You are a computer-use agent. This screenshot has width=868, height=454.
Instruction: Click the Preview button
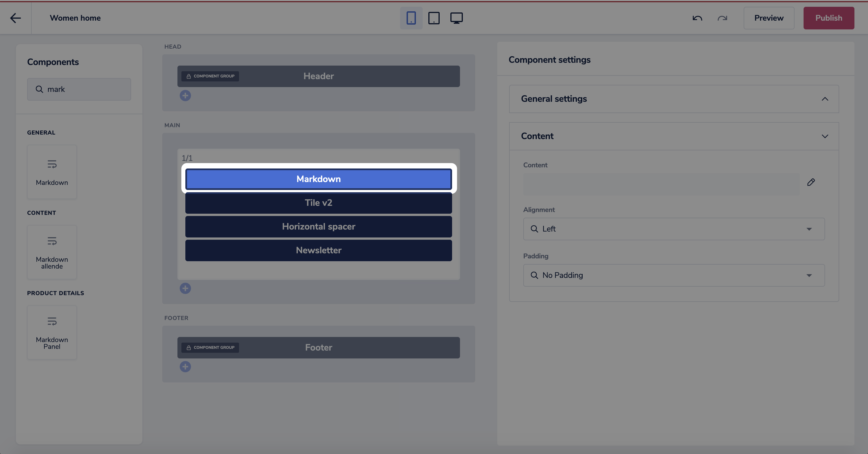click(769, 18)
